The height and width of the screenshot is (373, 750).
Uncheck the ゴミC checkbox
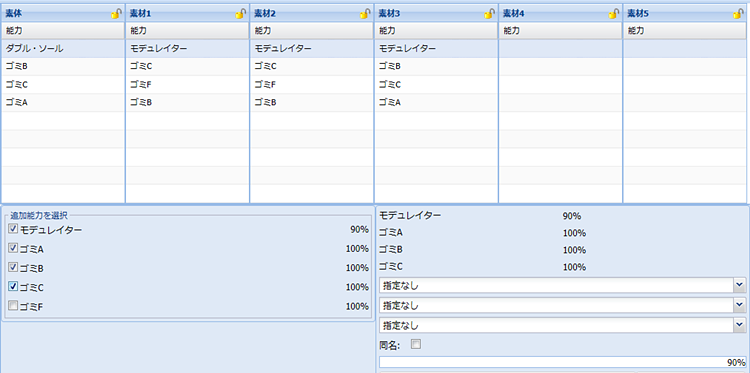(x=13, y=286)
